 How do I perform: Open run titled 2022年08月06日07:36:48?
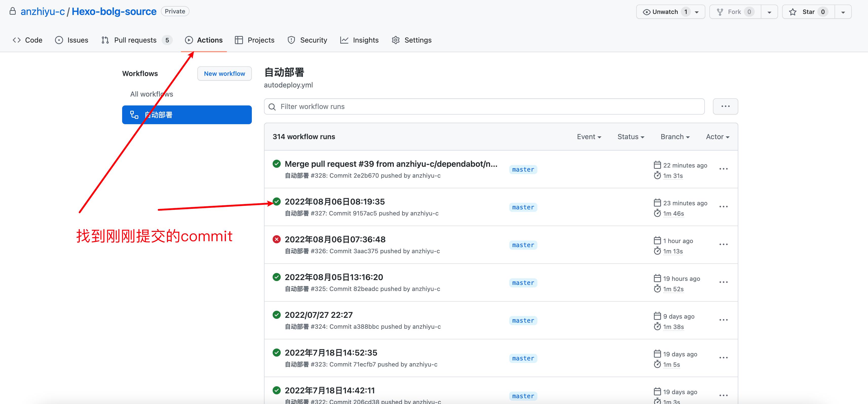click(335, 240)
